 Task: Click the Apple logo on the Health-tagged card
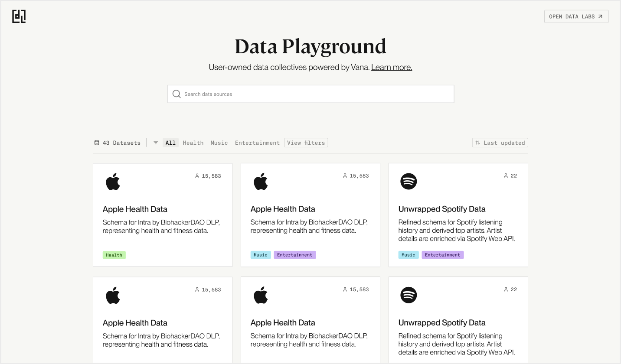pos(113,182)
